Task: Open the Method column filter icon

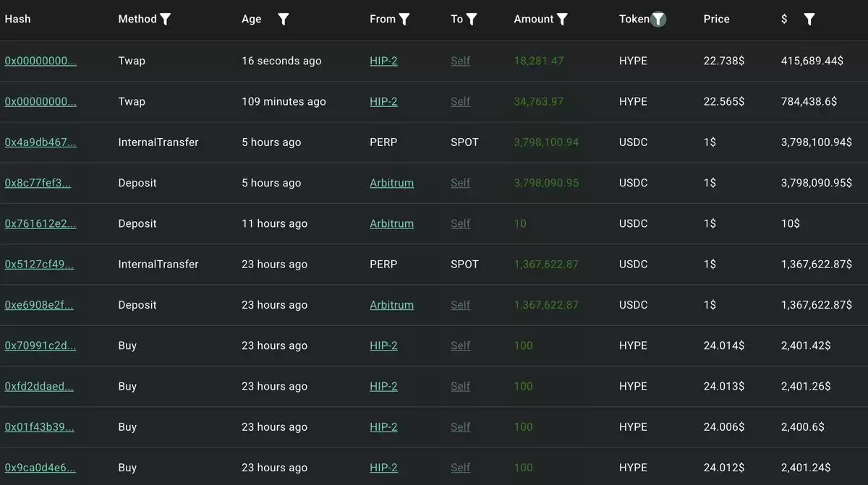Action: (x=166, y=20)
